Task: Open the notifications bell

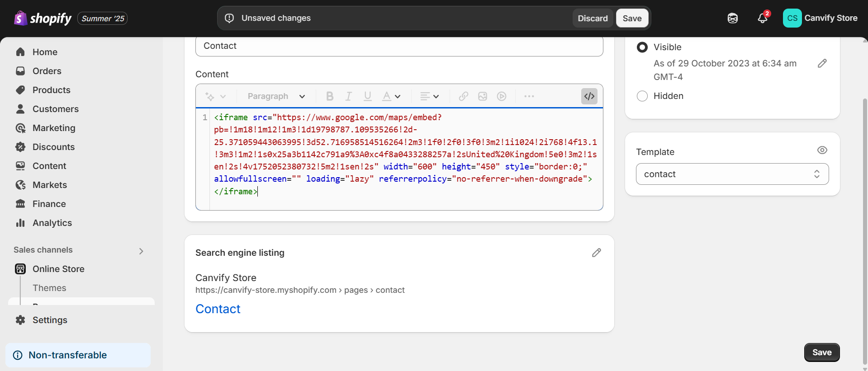Action: 763,18
